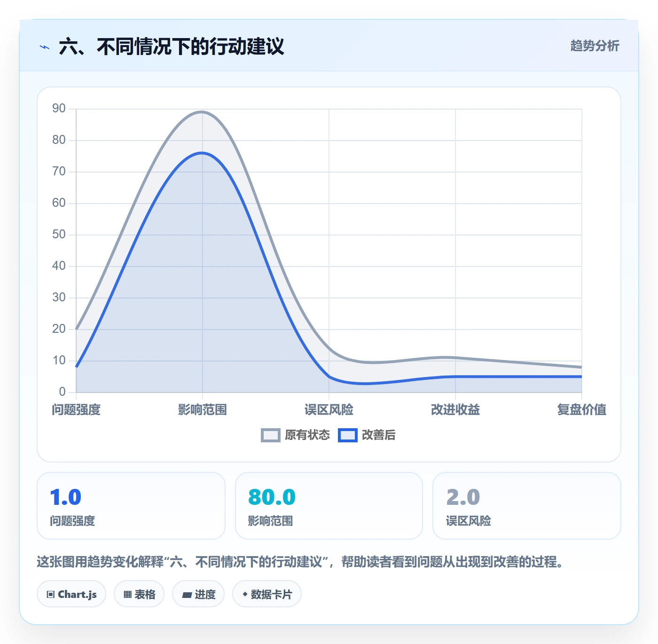
Task: Click the 趋势分析 label in the header
Action: point(595,46)
